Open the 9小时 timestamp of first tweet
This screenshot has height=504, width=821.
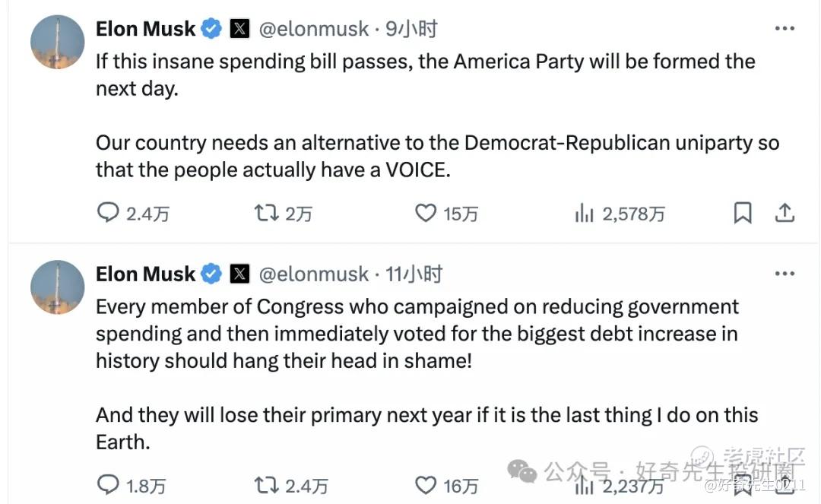[x=411, y=30]
